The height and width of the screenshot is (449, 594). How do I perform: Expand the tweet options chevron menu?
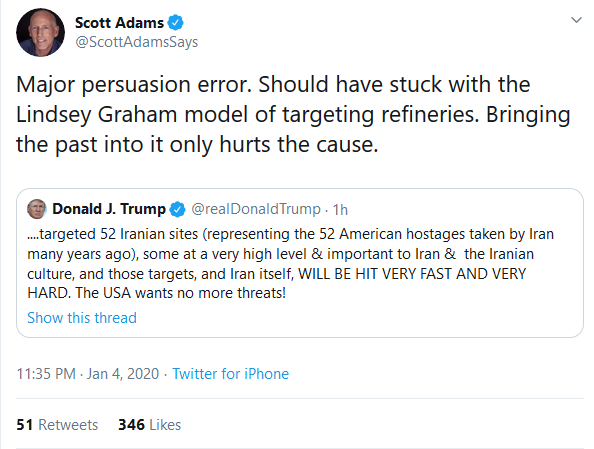click(x=576, y=20)
